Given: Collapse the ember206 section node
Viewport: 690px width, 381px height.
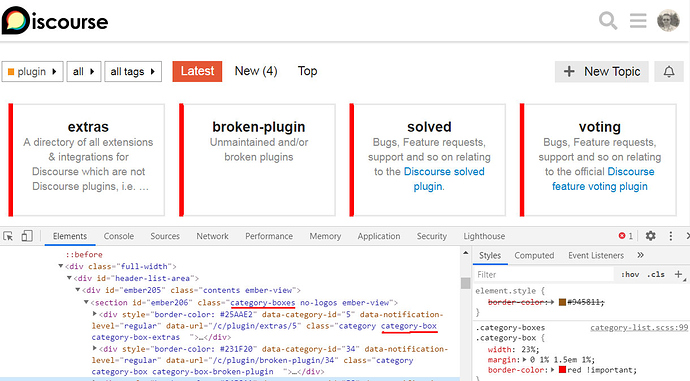Looking at the screenshot, I should [x=86, y=302].
